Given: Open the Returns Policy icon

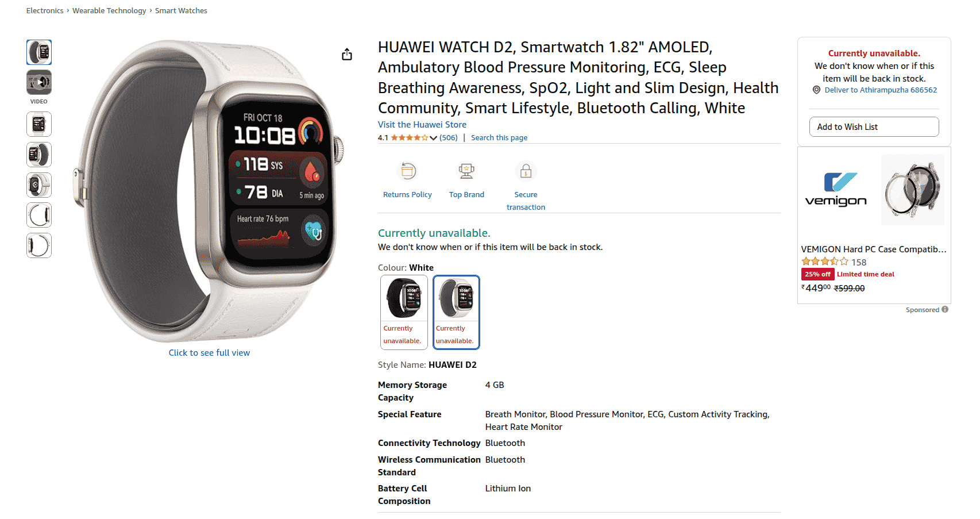Looking at the screenshot, I should click(408, 171).
